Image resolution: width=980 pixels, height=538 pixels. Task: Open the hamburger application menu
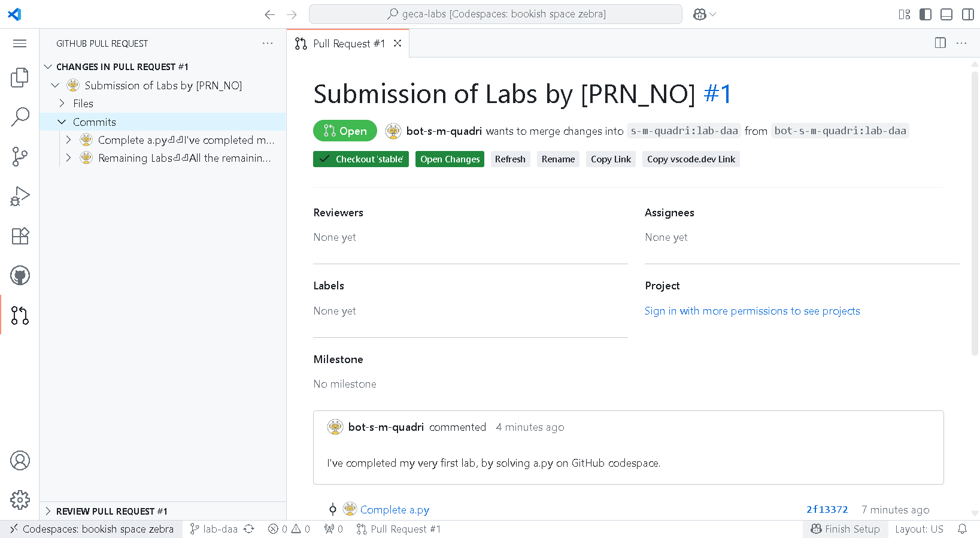(20, 43)
